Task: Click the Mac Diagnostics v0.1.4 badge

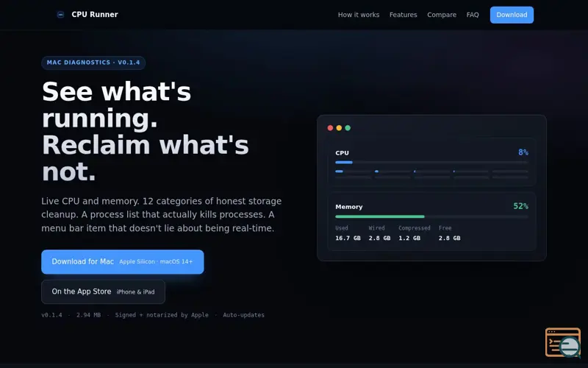Action: pyautogui.click(x=93, y=63)
